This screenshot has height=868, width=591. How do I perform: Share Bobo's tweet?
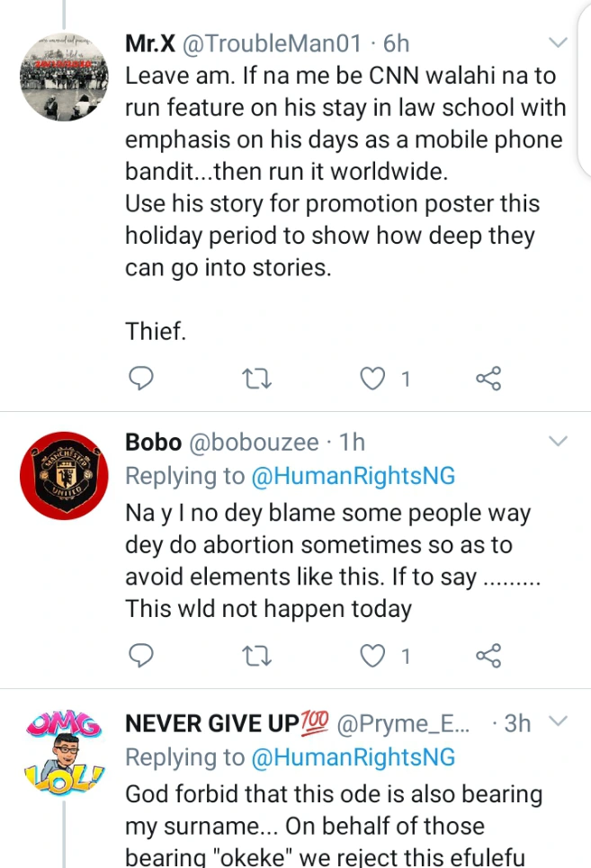click(488, 656)
